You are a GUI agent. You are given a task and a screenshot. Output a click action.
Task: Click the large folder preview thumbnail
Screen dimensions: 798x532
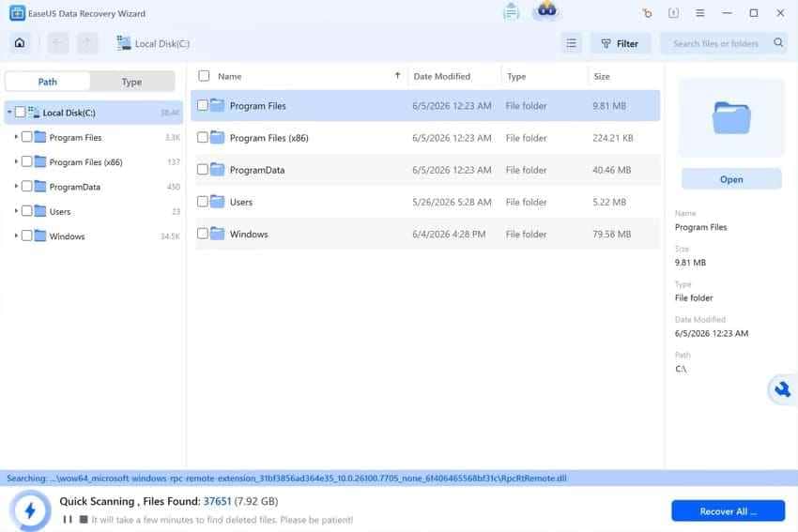(731, 118)
